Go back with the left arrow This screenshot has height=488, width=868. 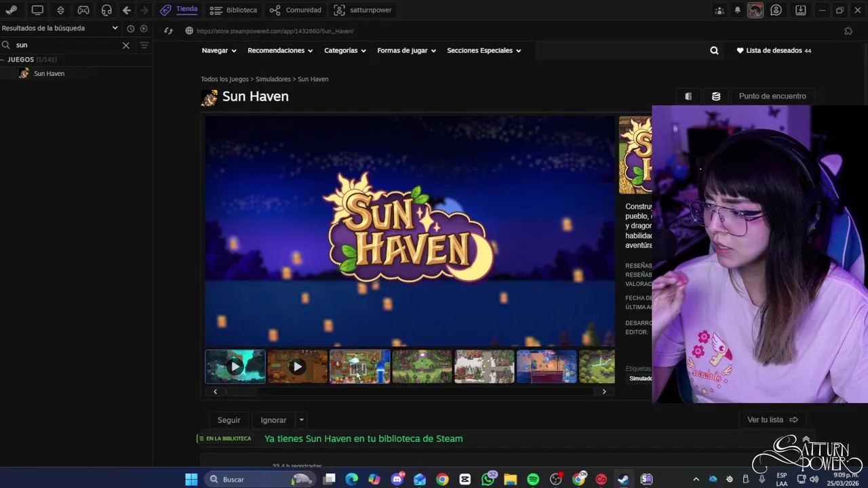pos(127,10)
